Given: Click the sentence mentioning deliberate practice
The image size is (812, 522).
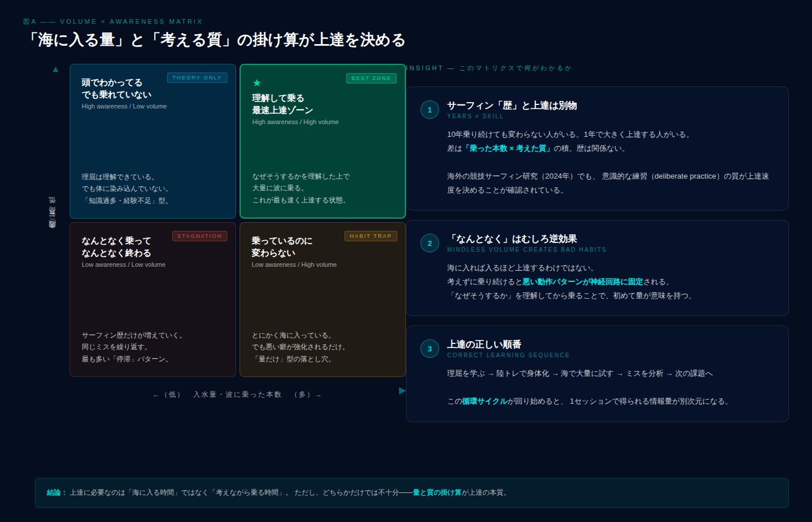Looking at the screenshot, I should [x=608, y=183].
